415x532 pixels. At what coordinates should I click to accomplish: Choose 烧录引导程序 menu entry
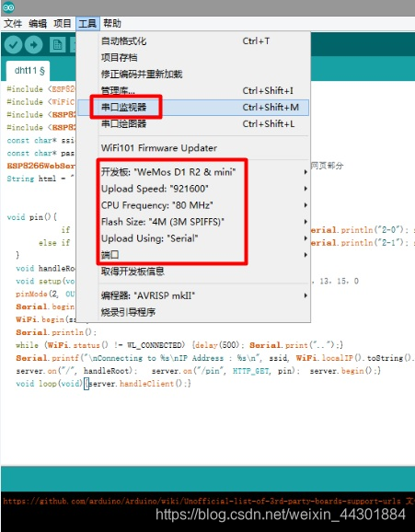click(x=193, y=312)
